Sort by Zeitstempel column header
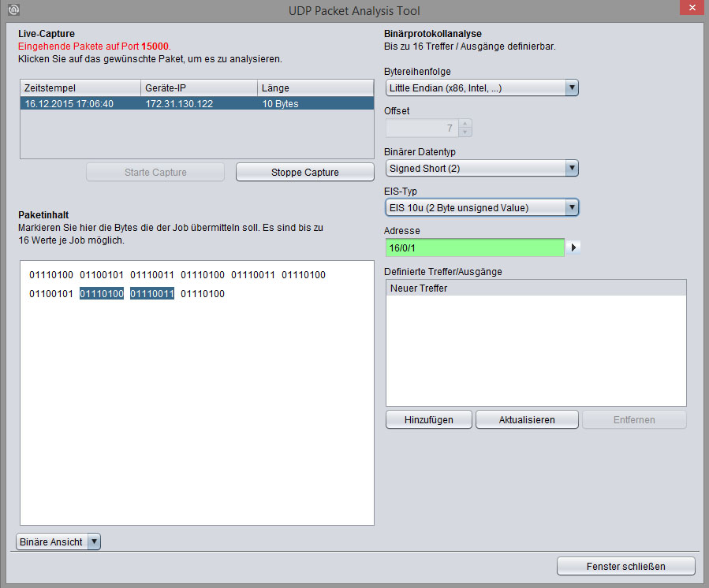 [x=80, y=87]
